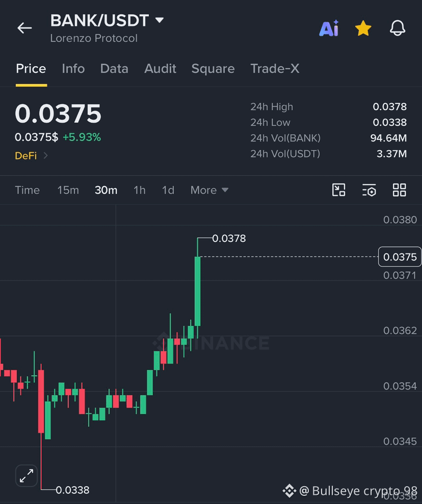Click the 24h Vol(USDT) value 3.37M
Viewport: 422px width, 504px height.
[x=391, y=154]
